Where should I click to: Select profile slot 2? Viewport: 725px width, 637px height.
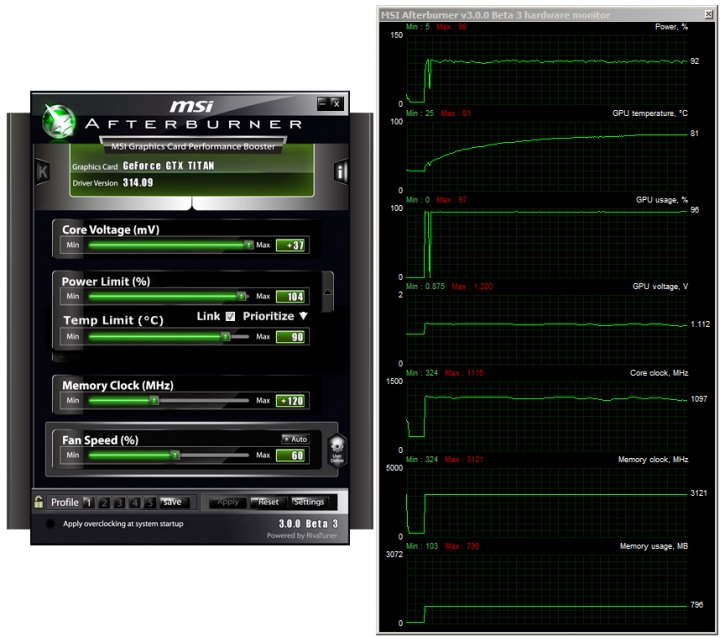(x=104, y=502)
